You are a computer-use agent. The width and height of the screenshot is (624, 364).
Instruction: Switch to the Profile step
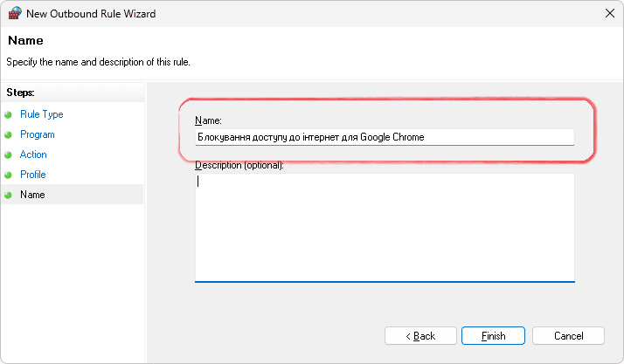pyautogui.click(x=32, y=175)
